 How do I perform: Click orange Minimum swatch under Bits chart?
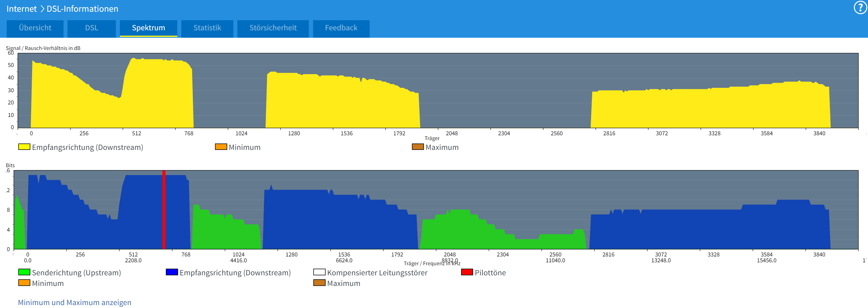(x=24, y=283)
